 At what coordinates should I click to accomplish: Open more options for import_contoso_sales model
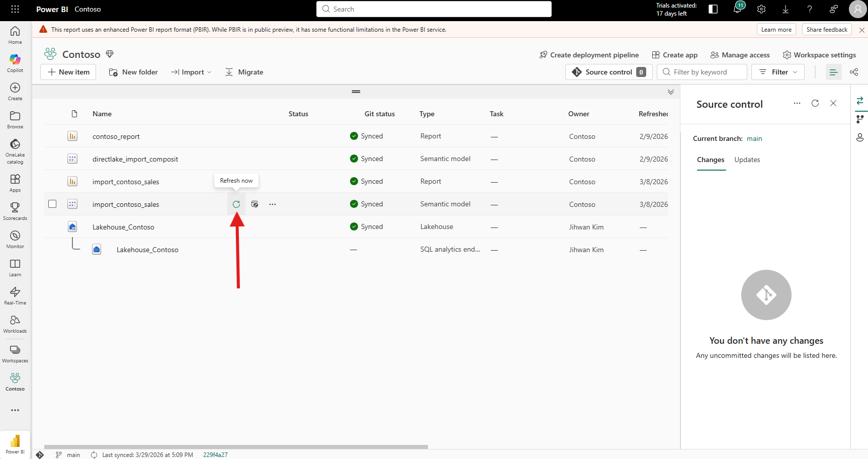click(273, 204)
